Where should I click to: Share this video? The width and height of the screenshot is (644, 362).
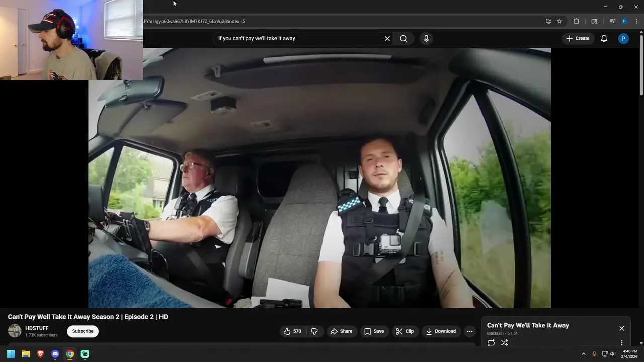click(341, 331)
